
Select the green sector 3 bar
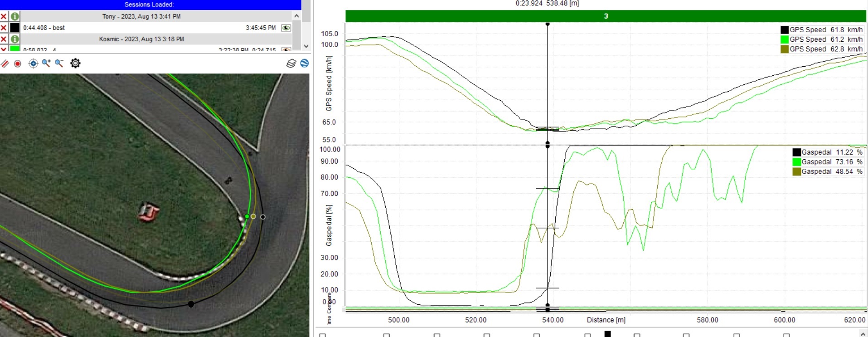pos(606,16)
